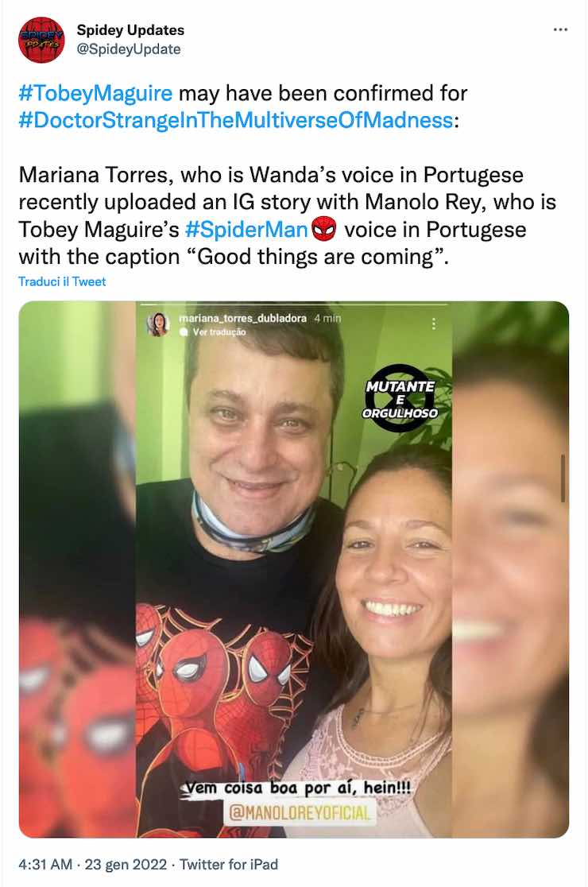This screenshot has width=588, height=887.
Task: Click the Vem coisa boa por aí caption
Action: 297,788
